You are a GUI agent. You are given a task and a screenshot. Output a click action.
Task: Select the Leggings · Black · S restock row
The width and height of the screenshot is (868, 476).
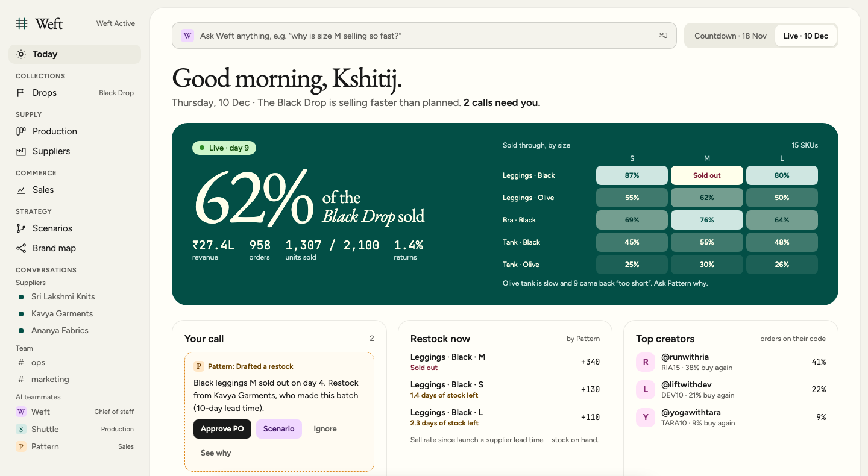point(505,390)
